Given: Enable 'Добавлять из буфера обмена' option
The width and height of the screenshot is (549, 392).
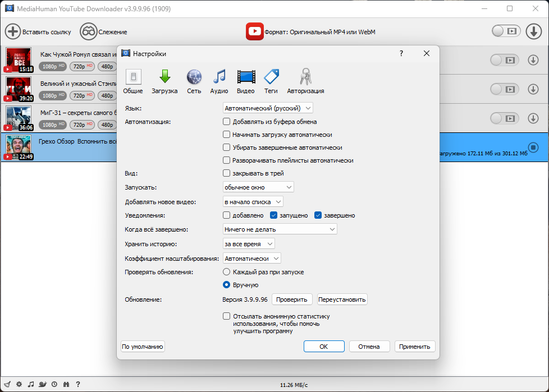Looking at the screenshot, I should click(x=227, y=121).
